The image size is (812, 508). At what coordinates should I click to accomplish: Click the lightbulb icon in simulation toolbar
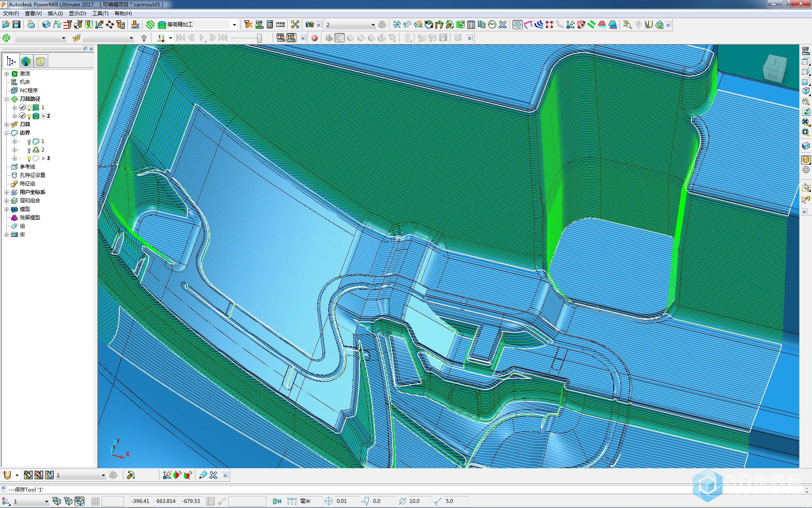click(144, 38)
